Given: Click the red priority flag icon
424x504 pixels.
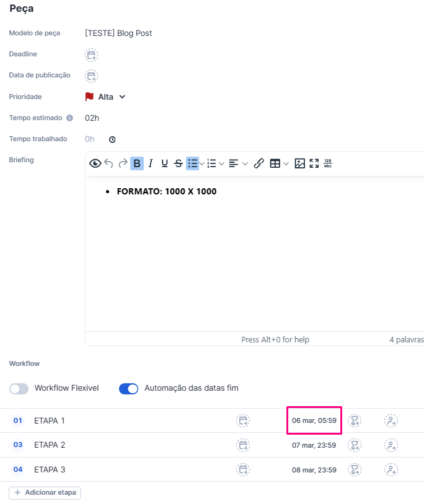Looking at the screenshot, I should click(89, 97).
